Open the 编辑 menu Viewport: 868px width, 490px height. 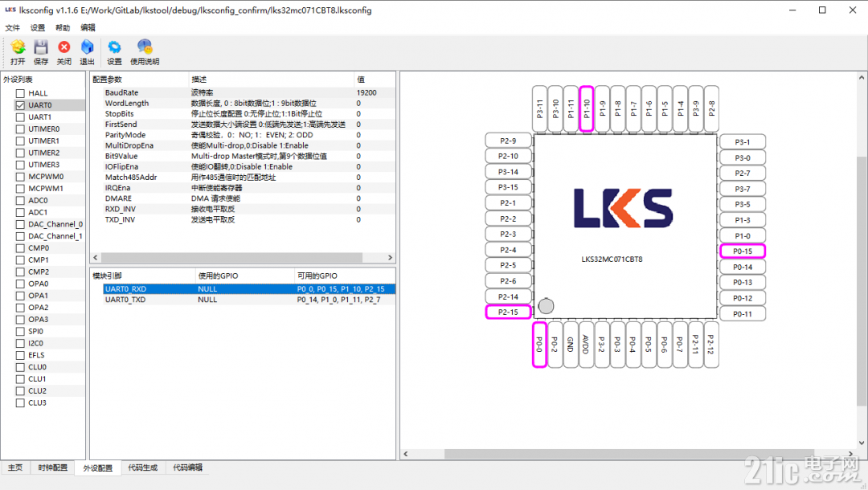[88, 27]
